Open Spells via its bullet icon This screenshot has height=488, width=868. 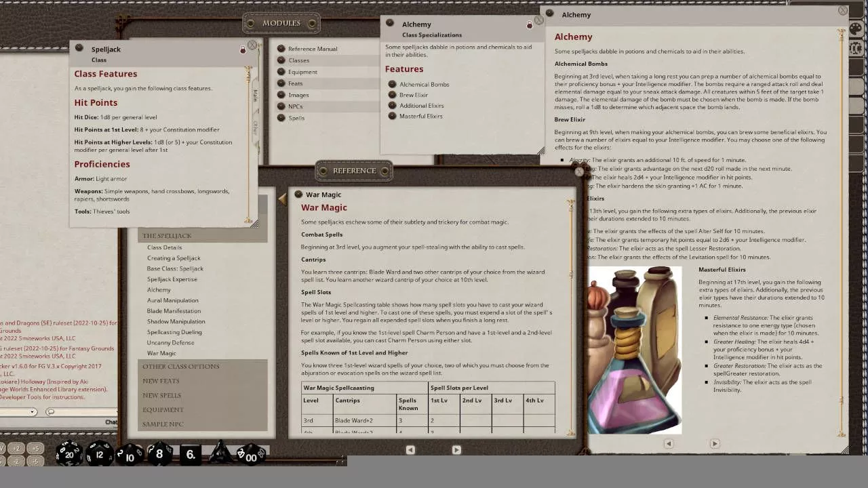(281, 118)
